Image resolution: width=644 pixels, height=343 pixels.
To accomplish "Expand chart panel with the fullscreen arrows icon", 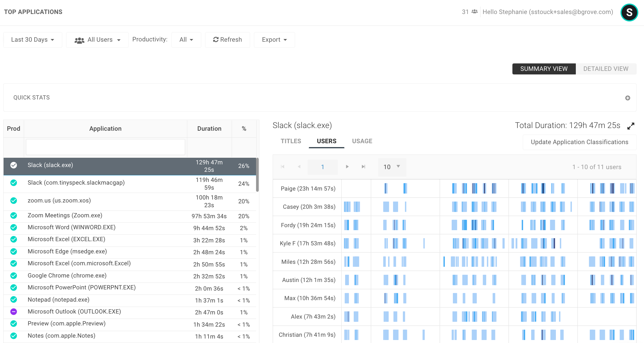I will click(x=631, y=126).
